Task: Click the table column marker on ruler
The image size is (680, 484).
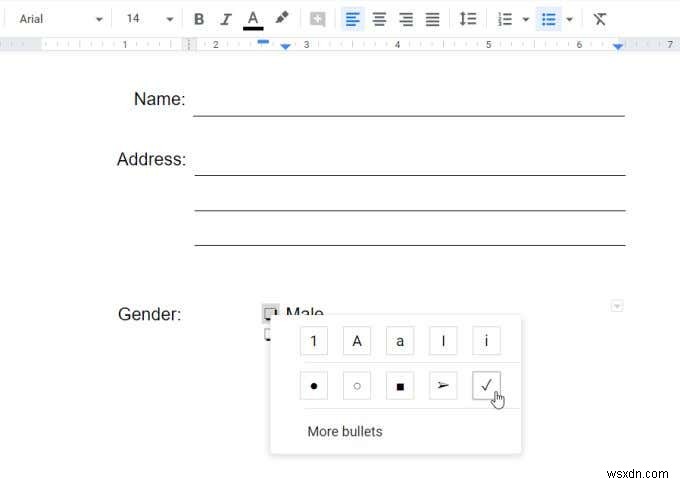Action: point(188,45)
